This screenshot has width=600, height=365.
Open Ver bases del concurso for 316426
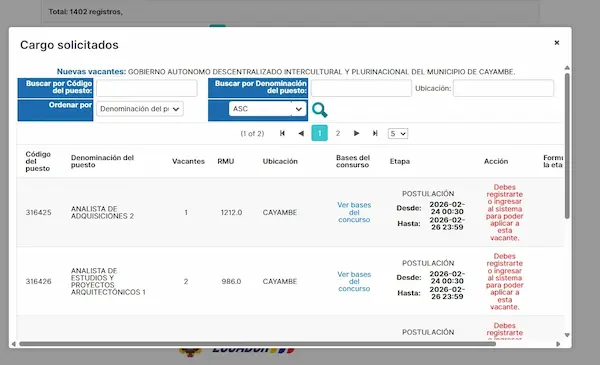(354, 281)
